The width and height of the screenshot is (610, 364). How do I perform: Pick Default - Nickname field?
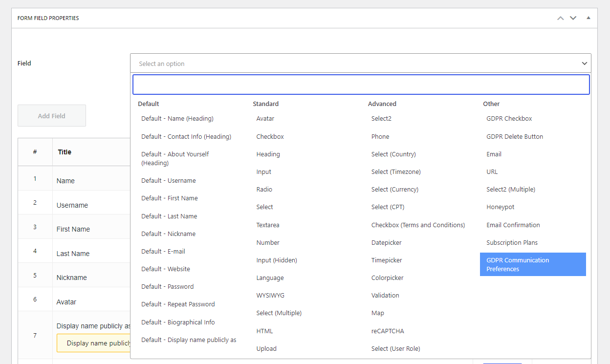pos(169,234)
